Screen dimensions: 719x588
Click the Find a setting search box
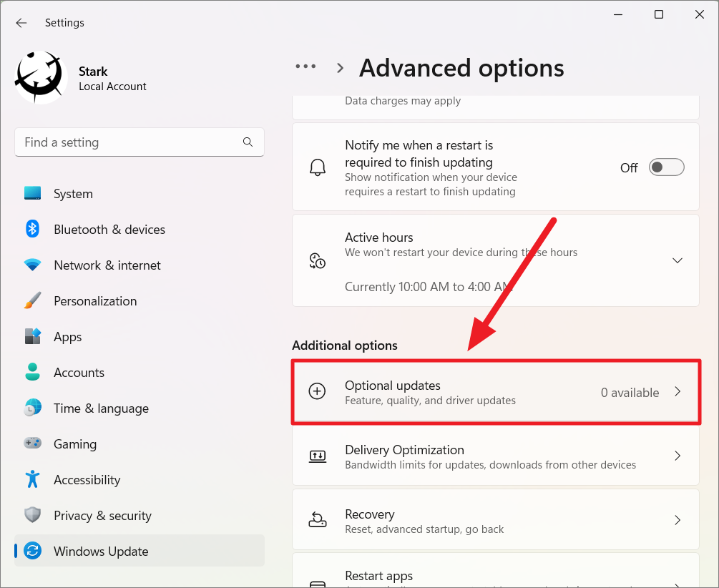pos(140,142)
